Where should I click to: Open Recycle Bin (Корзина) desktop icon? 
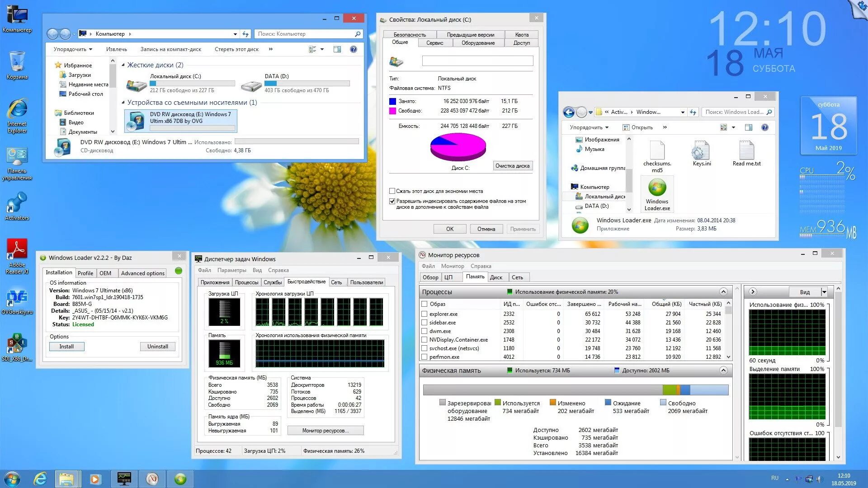tap(17, 62)
